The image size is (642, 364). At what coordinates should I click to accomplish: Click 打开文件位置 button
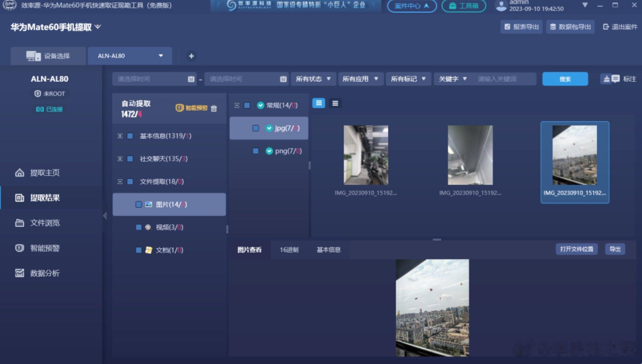pyautogui.click(x=577, y=249)
